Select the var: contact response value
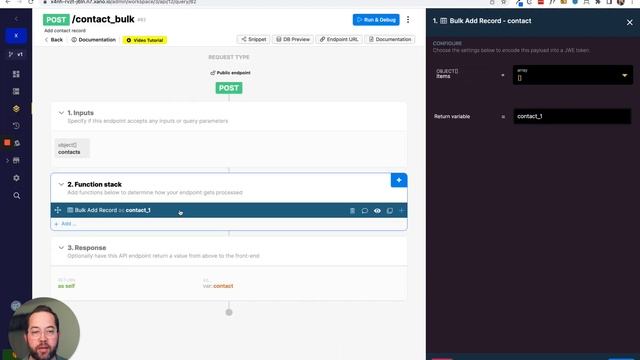The width and height of the screenshot is (640, 360). 218,286
